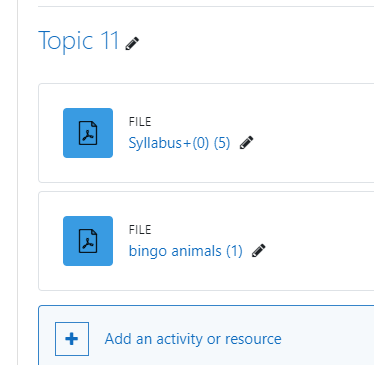Click the (5) suffix in Syllabus link

(222, 143)
